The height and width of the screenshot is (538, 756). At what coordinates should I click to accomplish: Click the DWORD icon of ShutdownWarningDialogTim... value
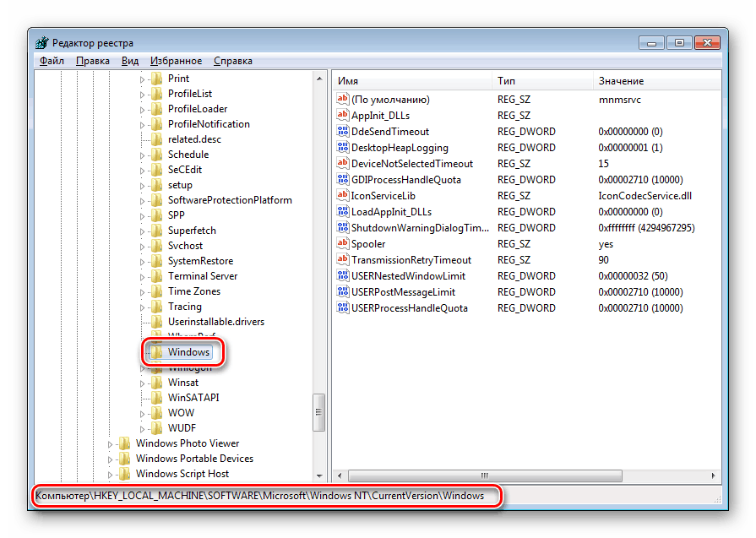click(x=342, y=227)
